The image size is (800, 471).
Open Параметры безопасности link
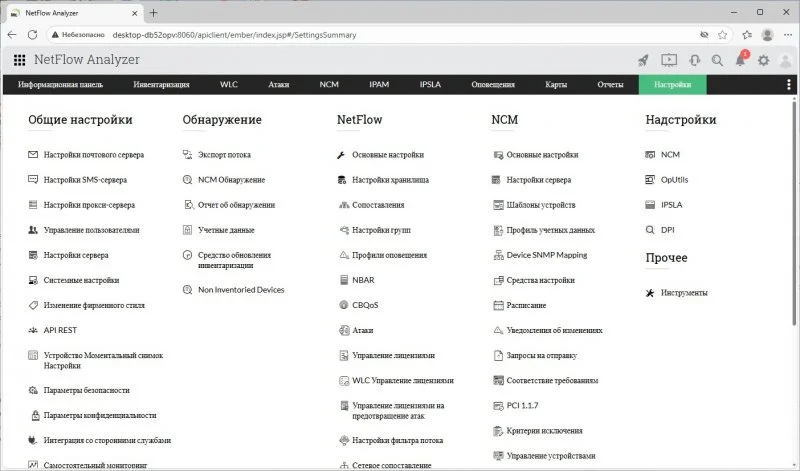(87, 390)
